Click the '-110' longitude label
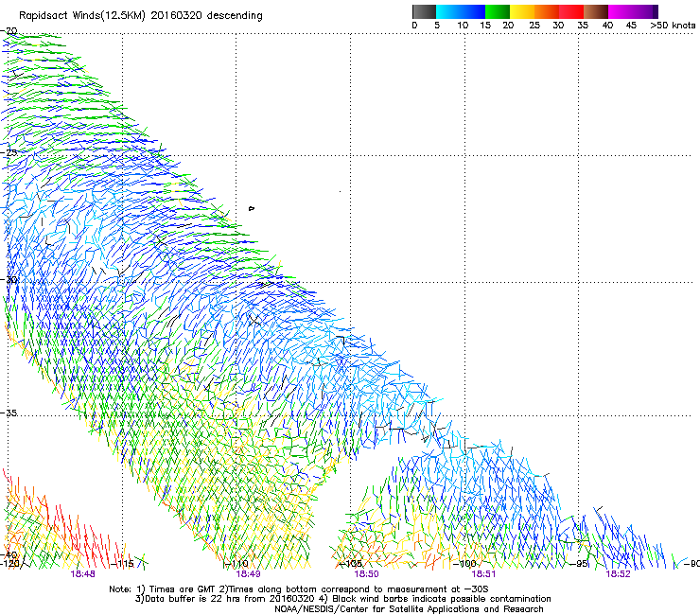This screenshot has width=700, height=615. pos(236,563)
